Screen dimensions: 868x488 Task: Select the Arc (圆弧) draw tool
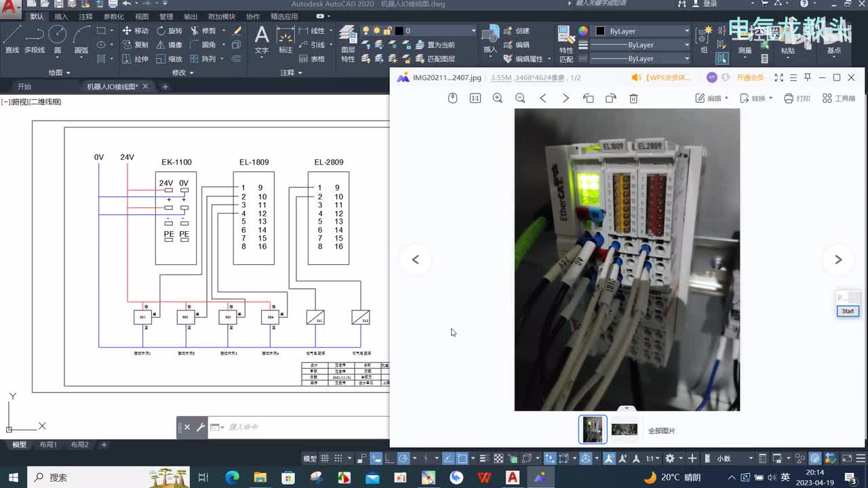(81, 39)
